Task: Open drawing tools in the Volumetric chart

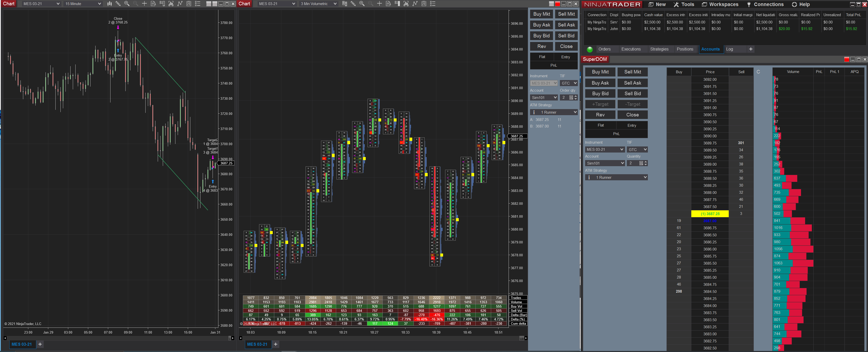Action: pos(353,4)
